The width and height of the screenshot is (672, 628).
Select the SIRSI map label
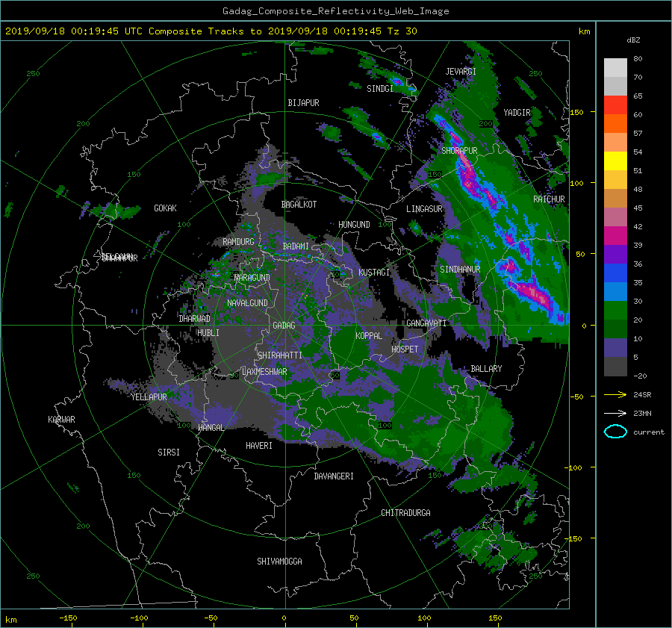coord(169,453)
